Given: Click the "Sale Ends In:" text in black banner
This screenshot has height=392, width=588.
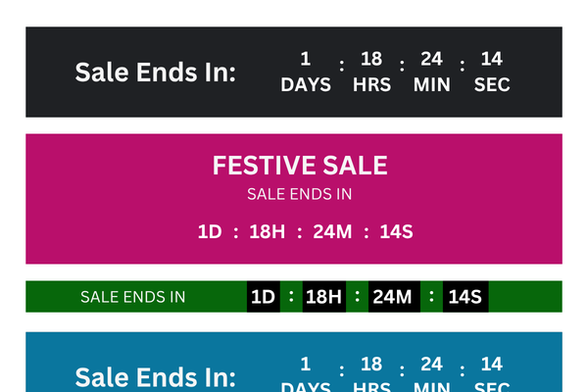Looking at the screenshot, I should [x=156, y=73].
